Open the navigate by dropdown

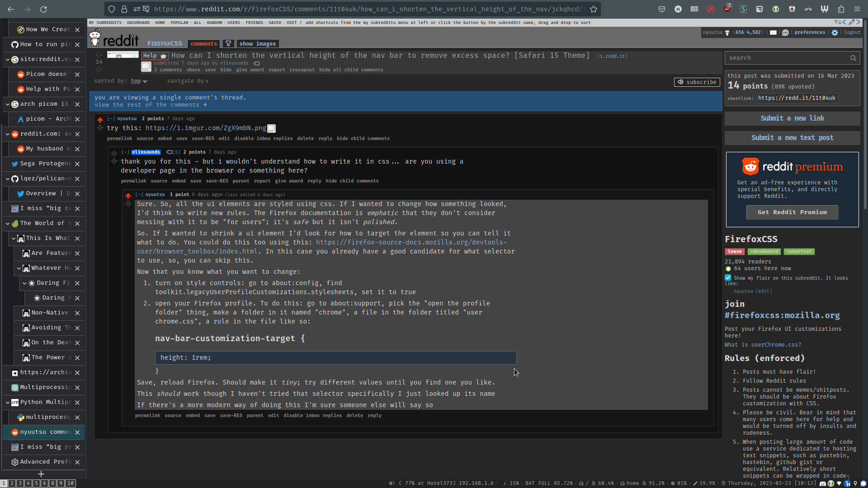coord(188,81)
